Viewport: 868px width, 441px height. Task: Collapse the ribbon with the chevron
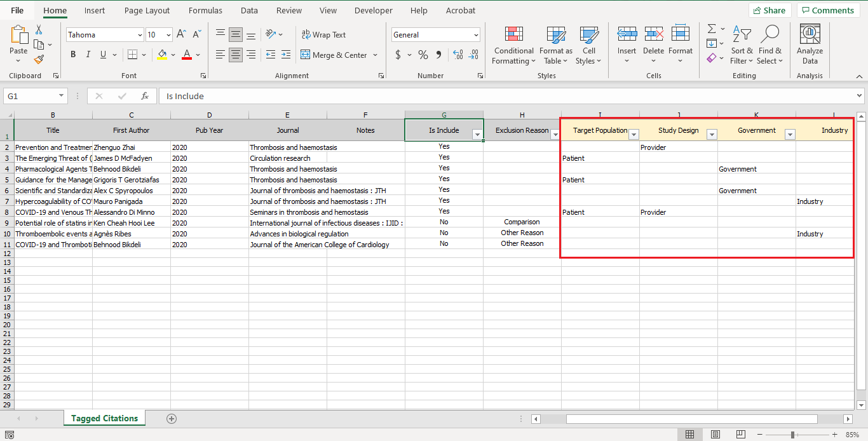(x=859, y=76)
